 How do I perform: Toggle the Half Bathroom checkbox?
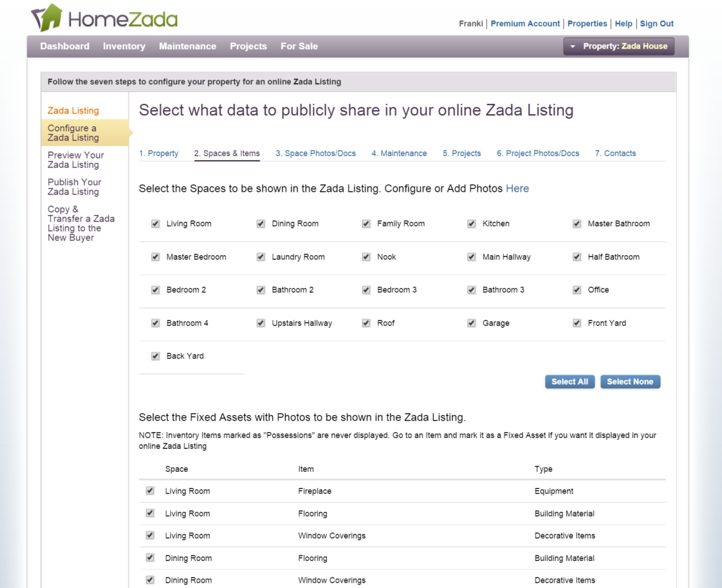577,257
